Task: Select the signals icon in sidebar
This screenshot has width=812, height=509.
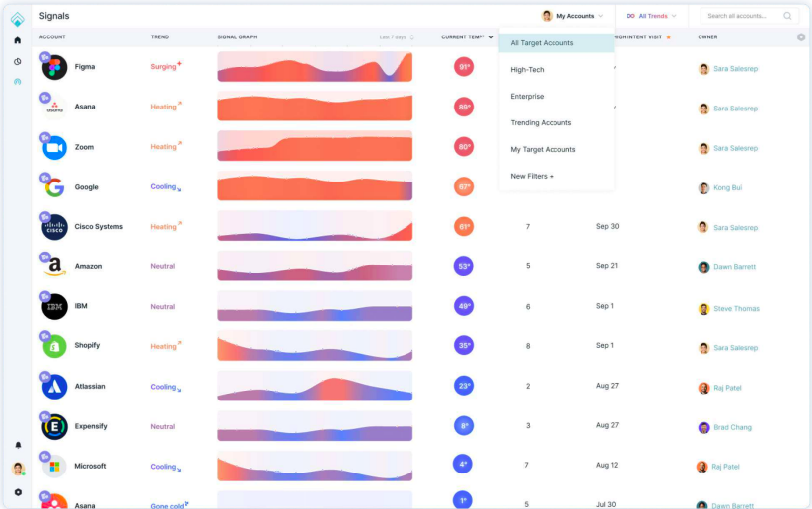Action: pos(17,82)
